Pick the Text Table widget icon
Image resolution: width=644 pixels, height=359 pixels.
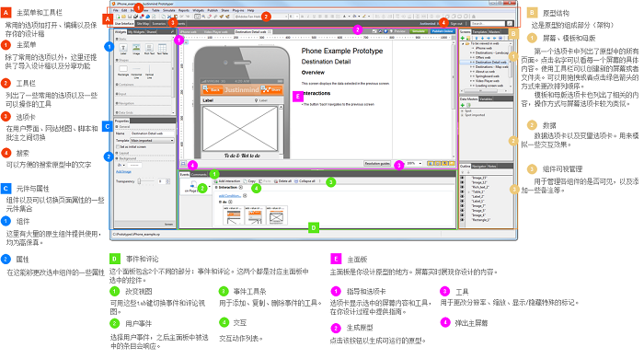tap(162, 48)
